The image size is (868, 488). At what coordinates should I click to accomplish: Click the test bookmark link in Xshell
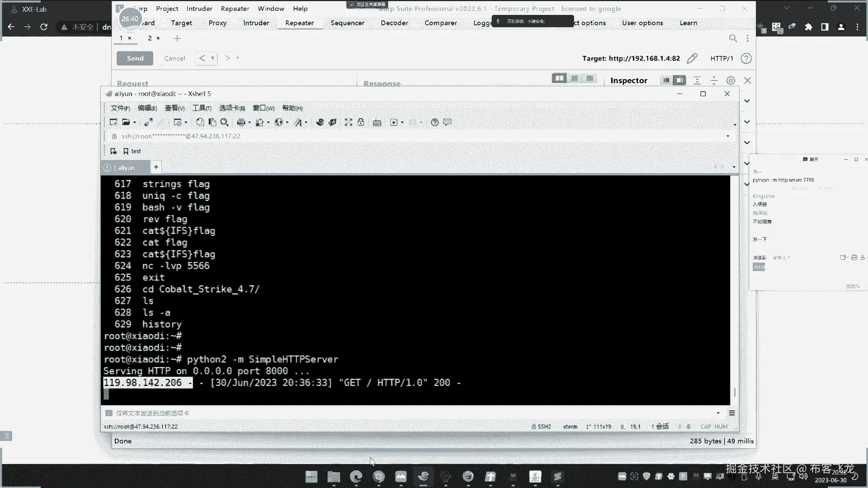click(136, 151)
